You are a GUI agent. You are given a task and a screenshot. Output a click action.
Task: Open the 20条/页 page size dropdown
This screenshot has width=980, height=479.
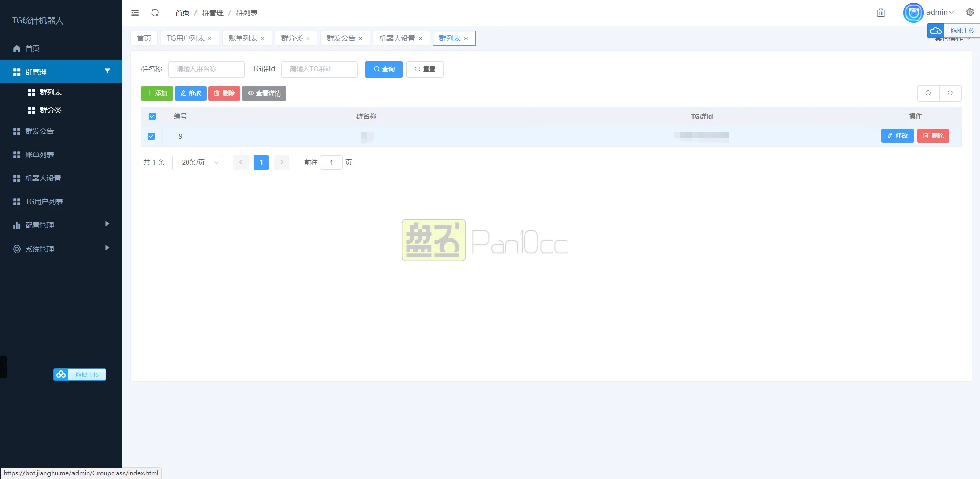[198, 162]
